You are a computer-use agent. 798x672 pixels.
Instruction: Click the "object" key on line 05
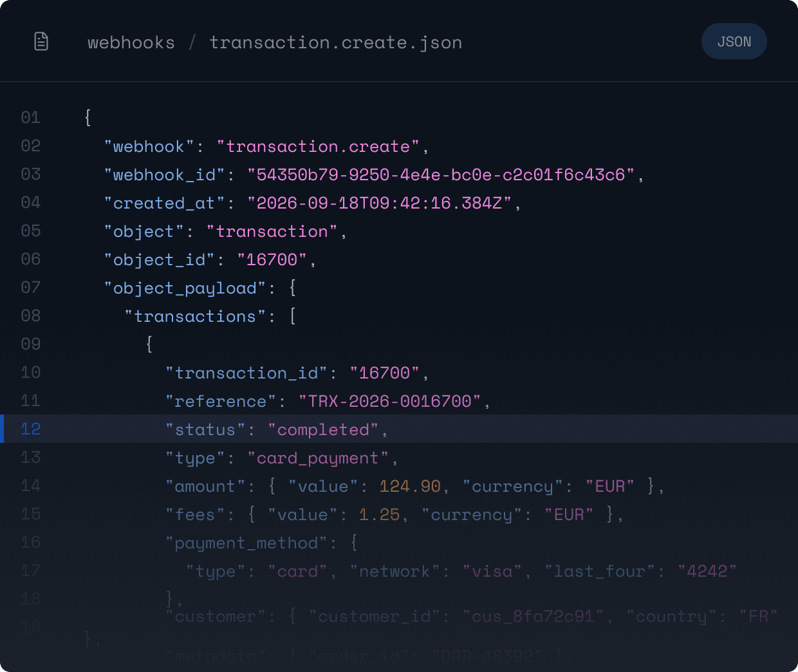(144, 232)
